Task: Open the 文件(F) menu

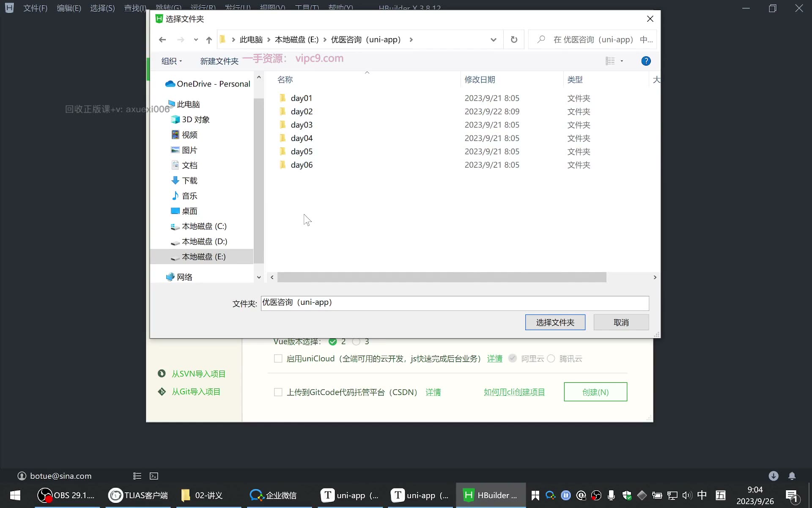Action: 35,8
